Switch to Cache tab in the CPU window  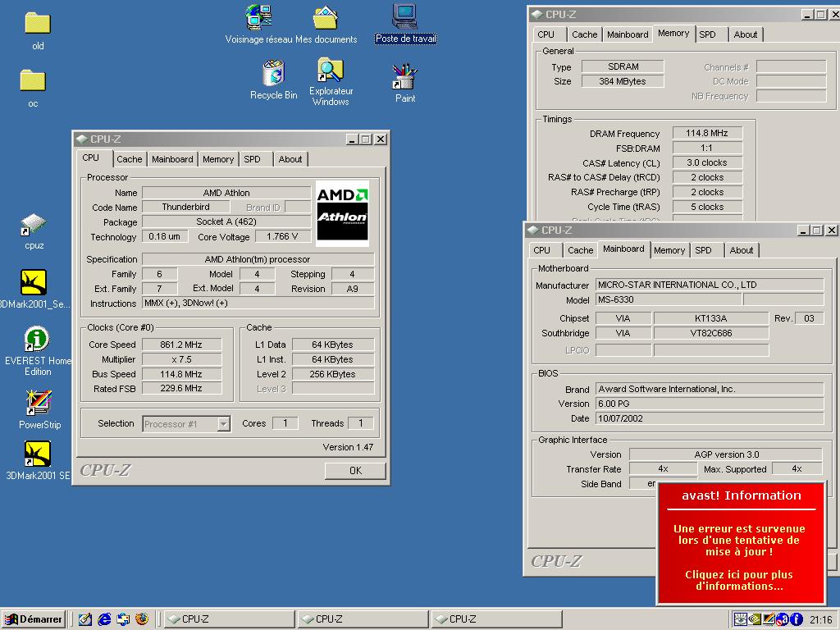129,159
